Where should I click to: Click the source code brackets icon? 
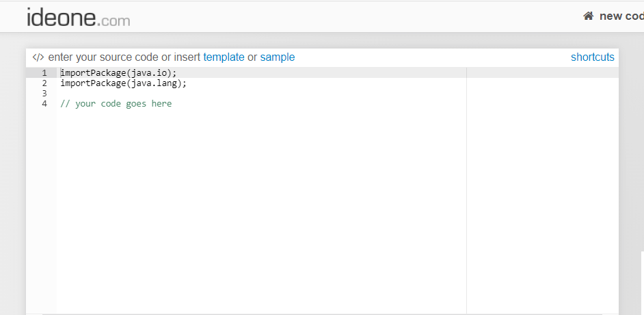38,57
